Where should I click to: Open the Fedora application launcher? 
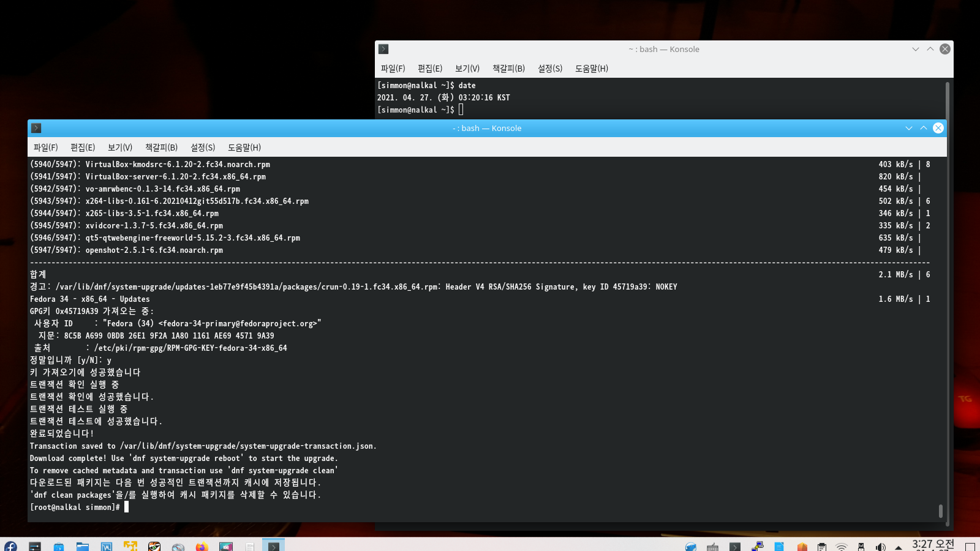pyautogui.click(x=10, y=545)
